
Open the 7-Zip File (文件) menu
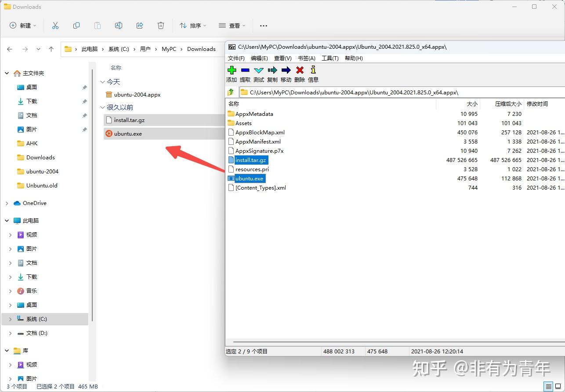[x=236, y=58]
